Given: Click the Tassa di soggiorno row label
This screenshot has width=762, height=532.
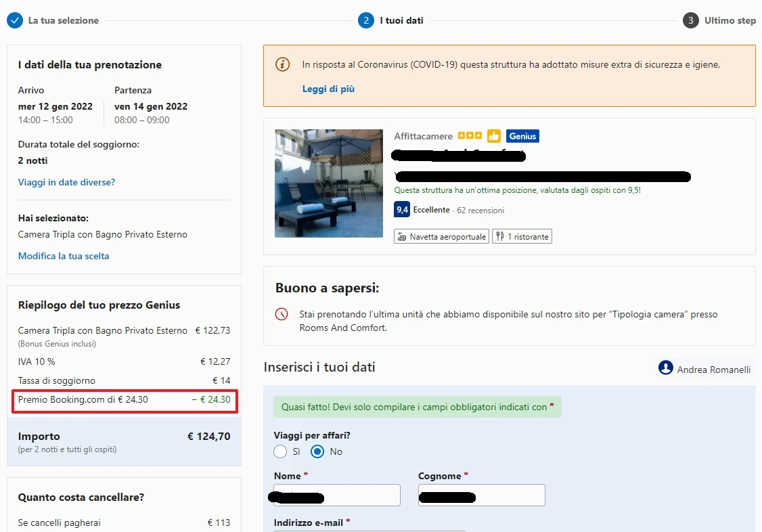Looking at the screenshot, I should 56,380.
